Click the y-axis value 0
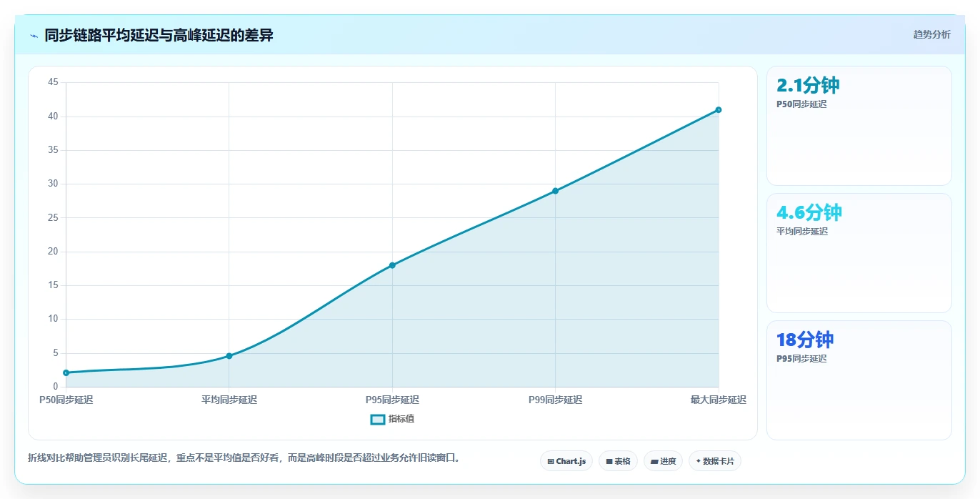 tap(56, 387)
